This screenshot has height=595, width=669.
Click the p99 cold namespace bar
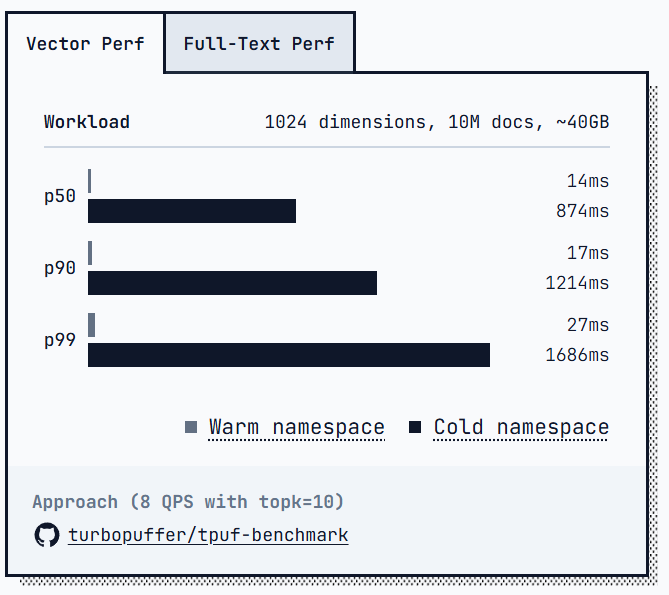[x=289, y=355]
